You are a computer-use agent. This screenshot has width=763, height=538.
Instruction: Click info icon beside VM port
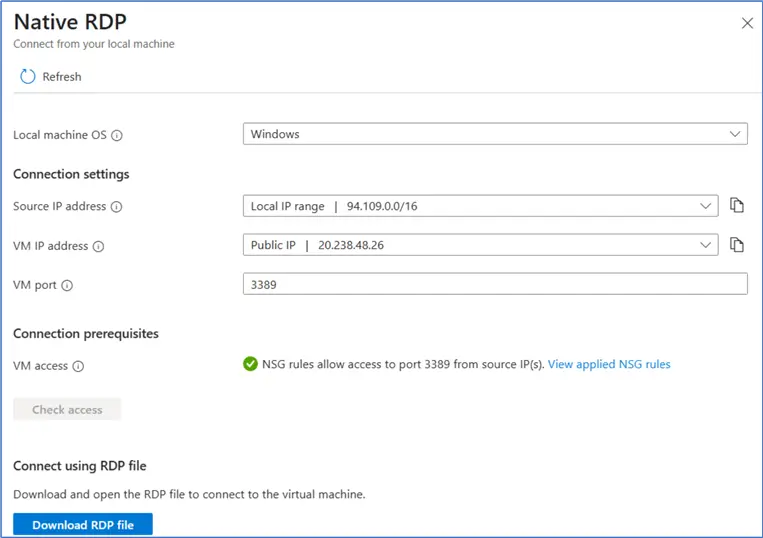click(x=67, y=285)
